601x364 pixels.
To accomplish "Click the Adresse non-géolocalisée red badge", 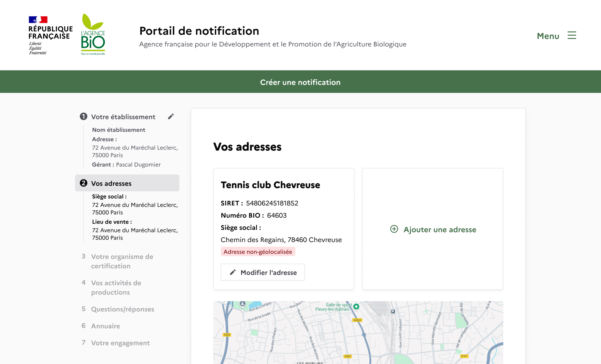I will (x=258, y=252).
